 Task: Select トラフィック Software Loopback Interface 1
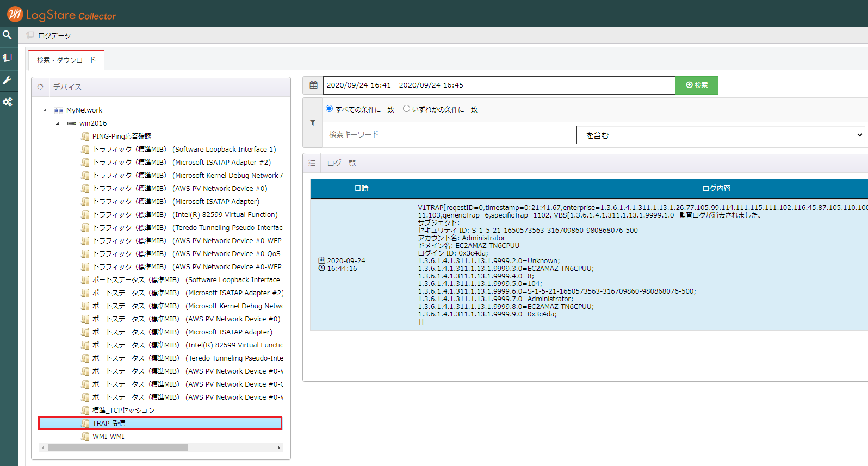coord(184,149)
